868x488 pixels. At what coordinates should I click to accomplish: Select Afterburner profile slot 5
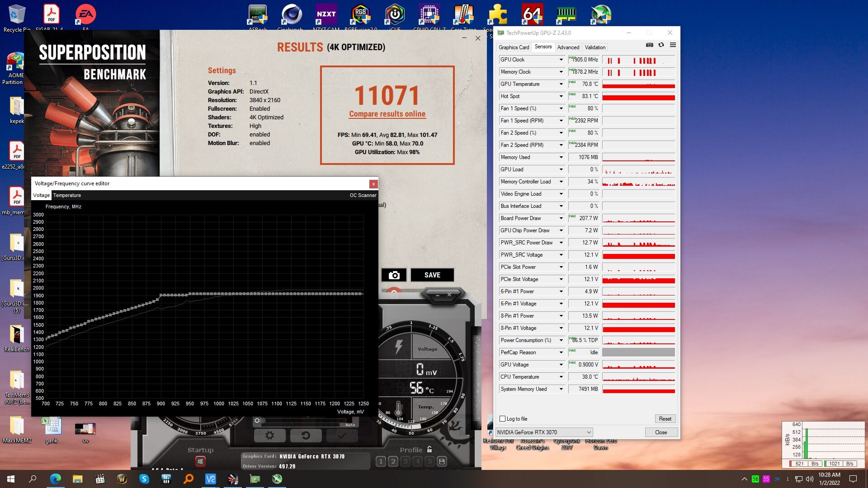(429, 461)
